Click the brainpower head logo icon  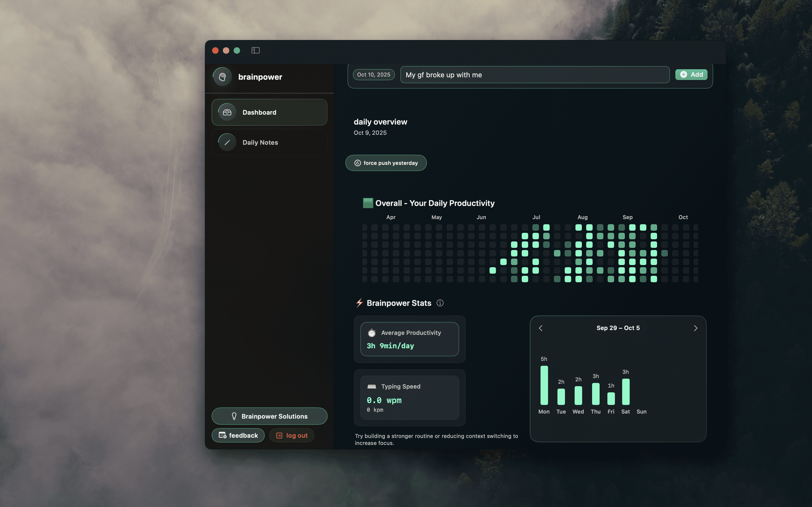coord(222,77)
